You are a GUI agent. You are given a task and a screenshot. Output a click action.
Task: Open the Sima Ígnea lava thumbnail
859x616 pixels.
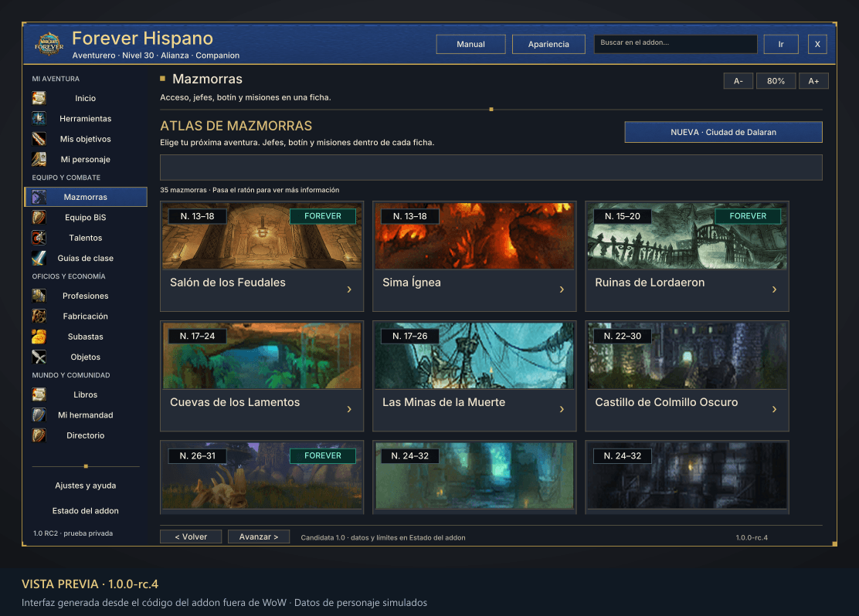click(x=474, y=236)
